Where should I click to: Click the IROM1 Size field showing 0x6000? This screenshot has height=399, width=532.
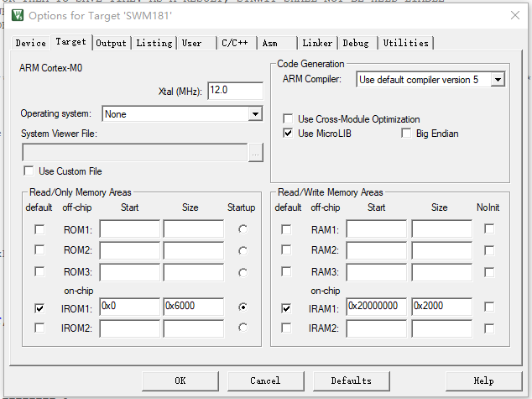193,307
